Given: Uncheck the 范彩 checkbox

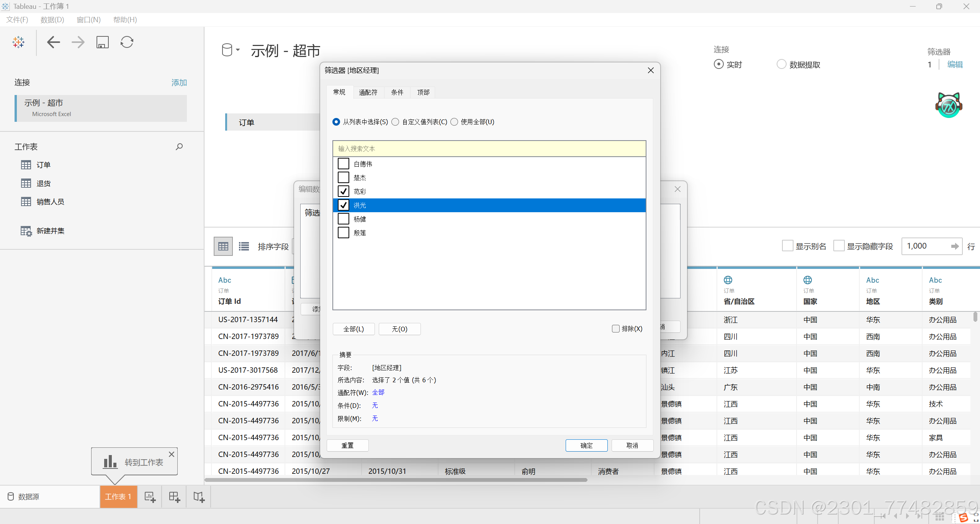Looking at the screenshot, I should 344,192.
